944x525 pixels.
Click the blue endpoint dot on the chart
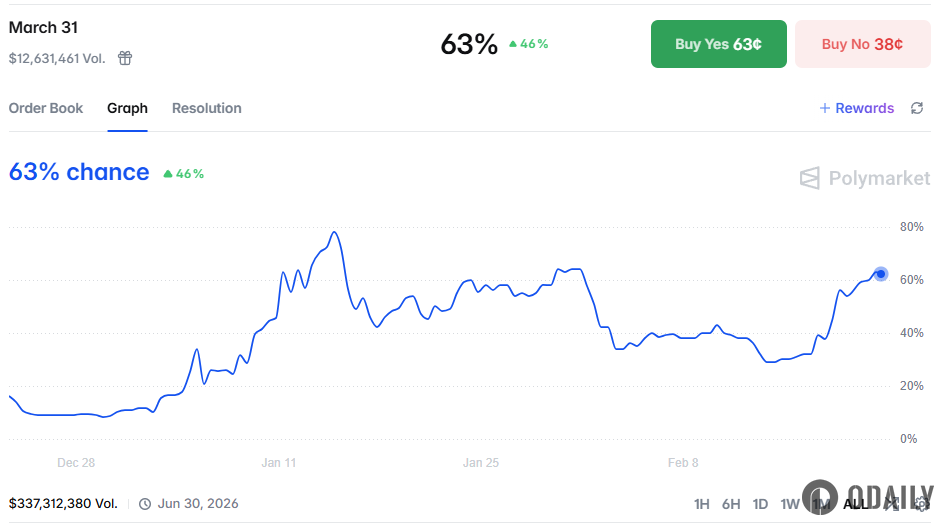point(881,274)
